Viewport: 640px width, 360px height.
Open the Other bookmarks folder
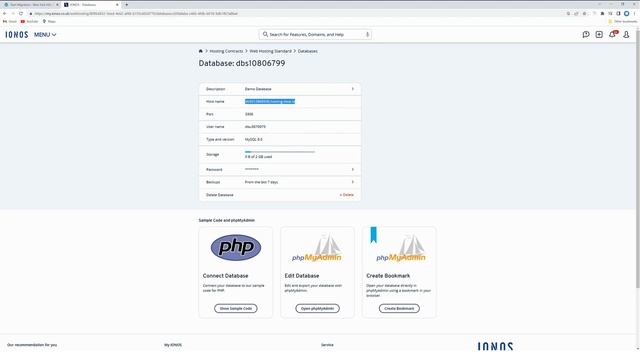click(x=622, y=21)
